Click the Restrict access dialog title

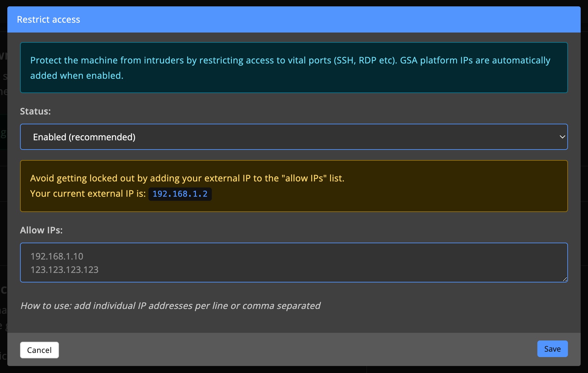tap(48, 19)
